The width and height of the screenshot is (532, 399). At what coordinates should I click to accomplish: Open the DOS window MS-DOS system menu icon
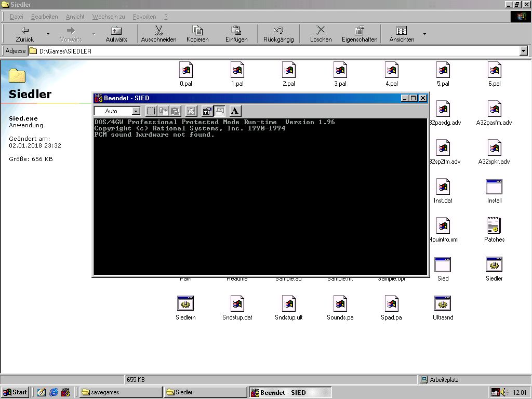98,98
